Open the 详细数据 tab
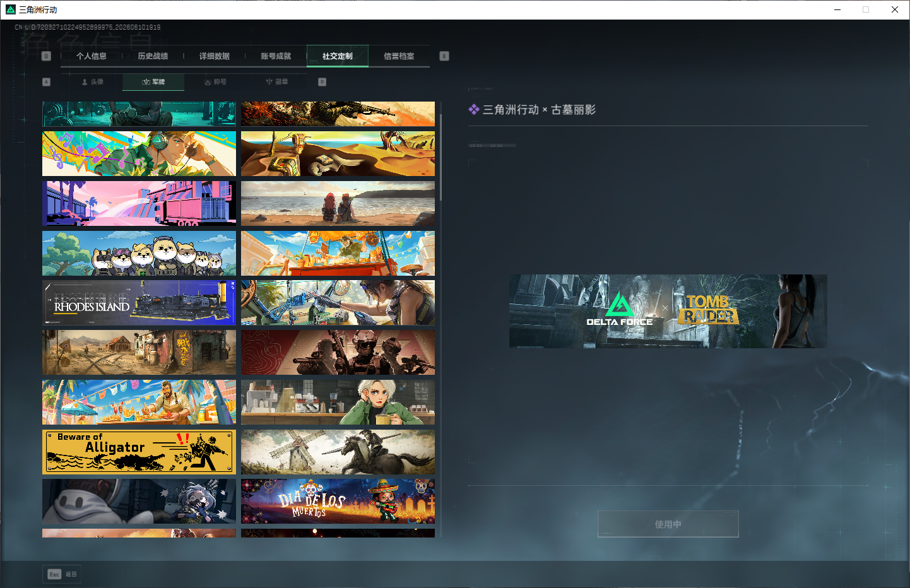This screenshot has width=910, height=588. click(x=215, y=56)
